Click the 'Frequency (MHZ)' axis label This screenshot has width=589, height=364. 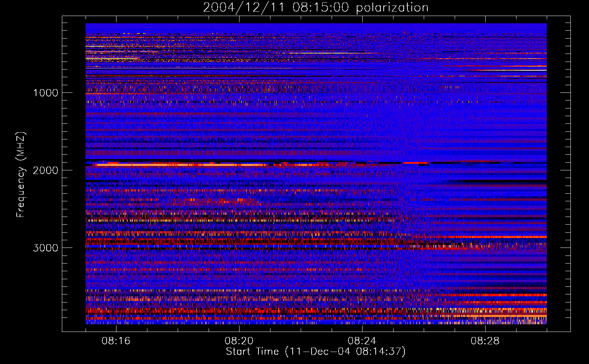tap(21, 175)
